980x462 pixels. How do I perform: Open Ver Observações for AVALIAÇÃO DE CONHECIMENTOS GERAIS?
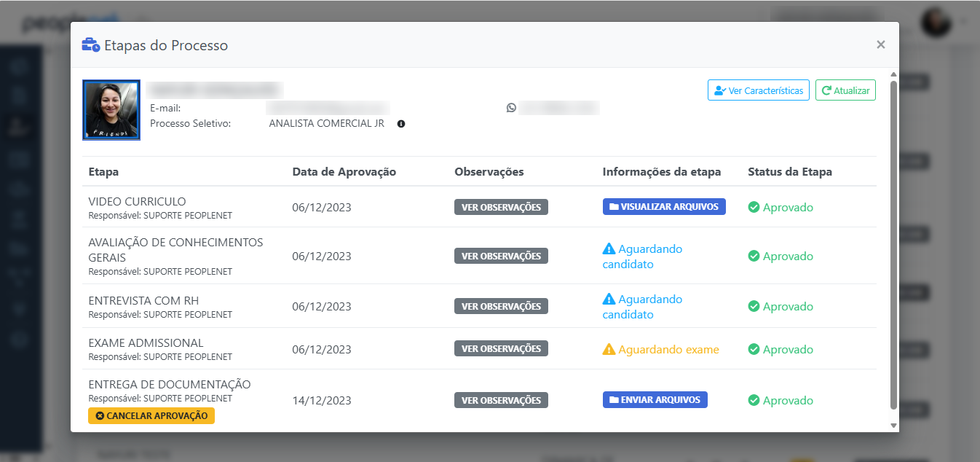point(501,256)
